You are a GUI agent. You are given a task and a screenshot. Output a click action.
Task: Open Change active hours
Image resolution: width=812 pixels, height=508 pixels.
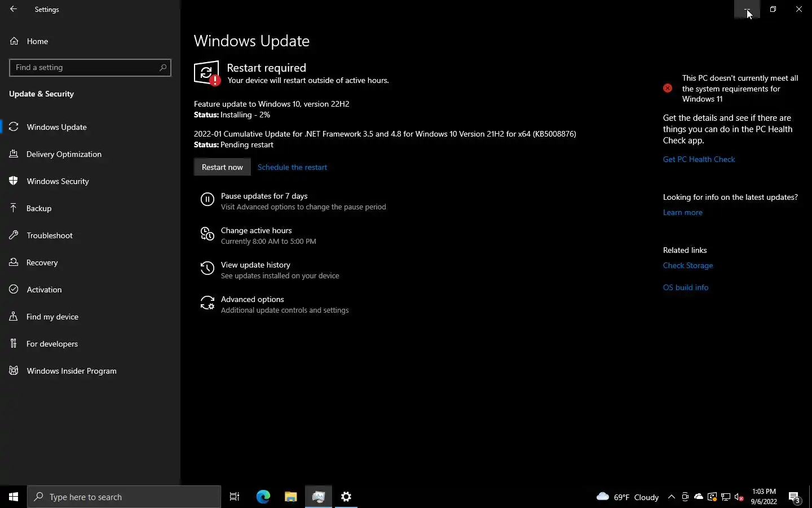(268, 235)
